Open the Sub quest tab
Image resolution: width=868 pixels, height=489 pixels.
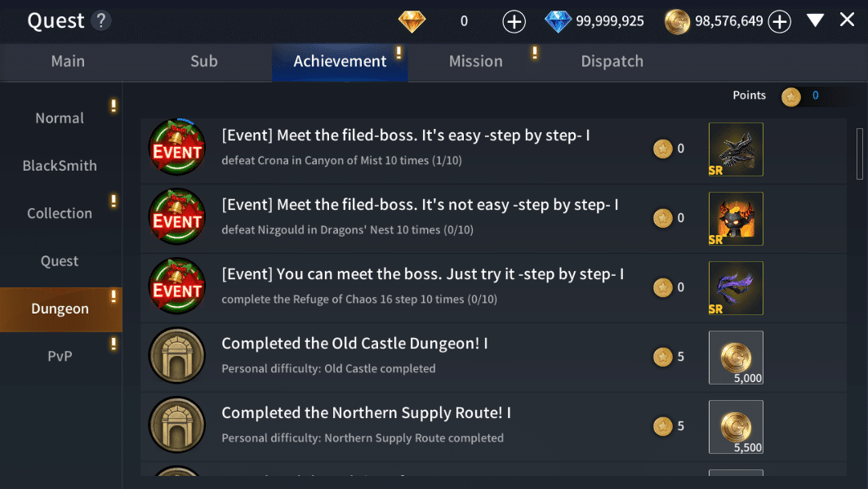(203, 61)
